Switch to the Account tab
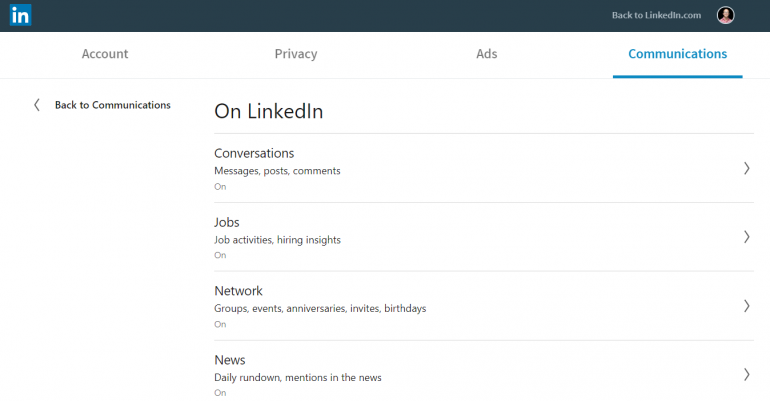Viewport: 770px width, 401px height. (105, 54)
